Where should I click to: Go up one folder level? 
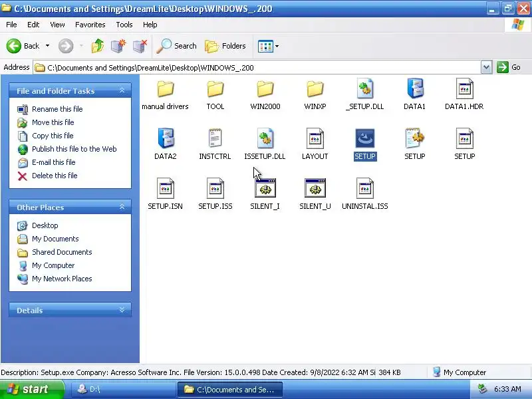(98, 46)
